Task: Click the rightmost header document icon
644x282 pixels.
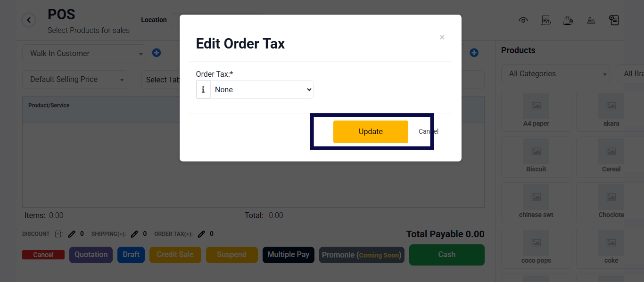Action: 613,20
